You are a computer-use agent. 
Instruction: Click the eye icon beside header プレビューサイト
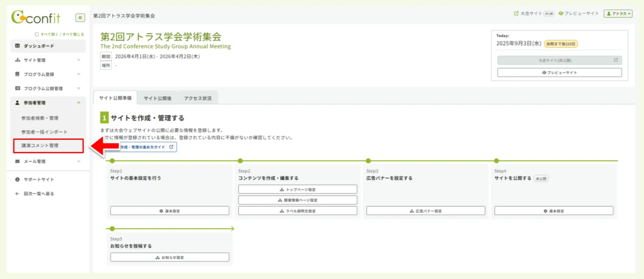pyautogui.click(x=561, y=13)
